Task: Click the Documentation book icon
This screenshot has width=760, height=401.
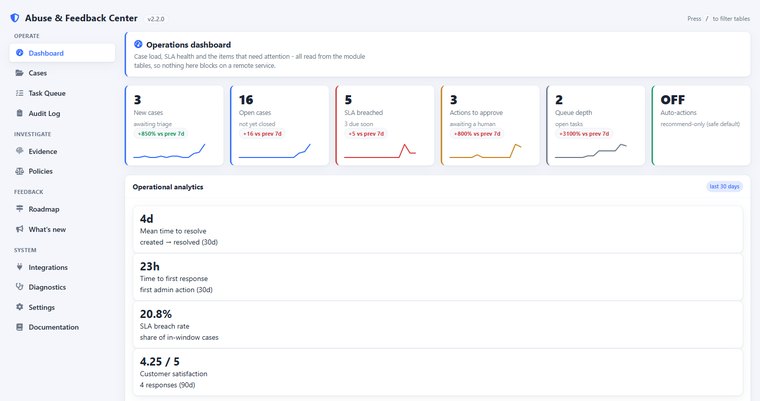Action: pyautogui.click(x=19, y=327)
